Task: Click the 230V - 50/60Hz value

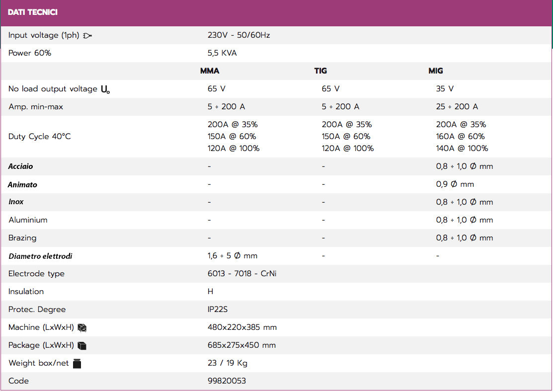Action: pyautogui.click(x=238, y=35)
